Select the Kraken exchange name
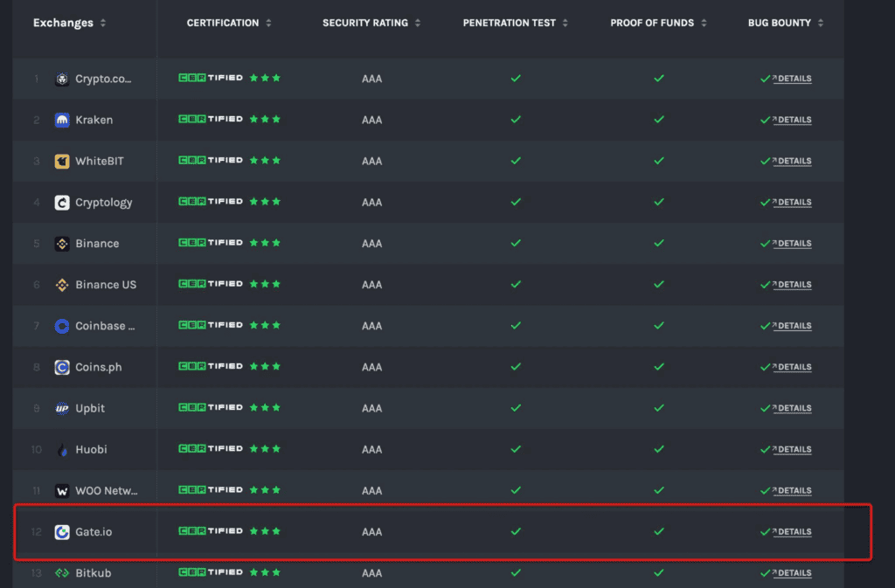 pyautogui.click(x=94, y=120)
